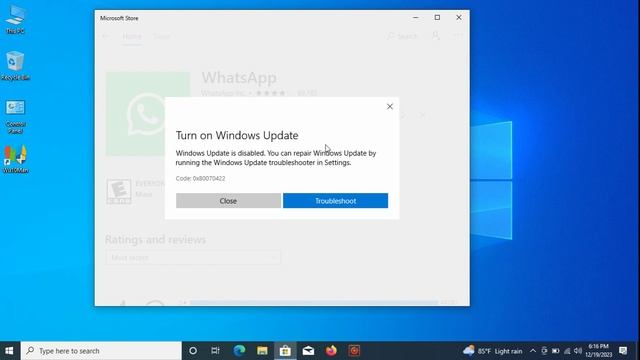The image size is (640, 360).
Task: Click the taskbar search box
Action: point(101,351)
